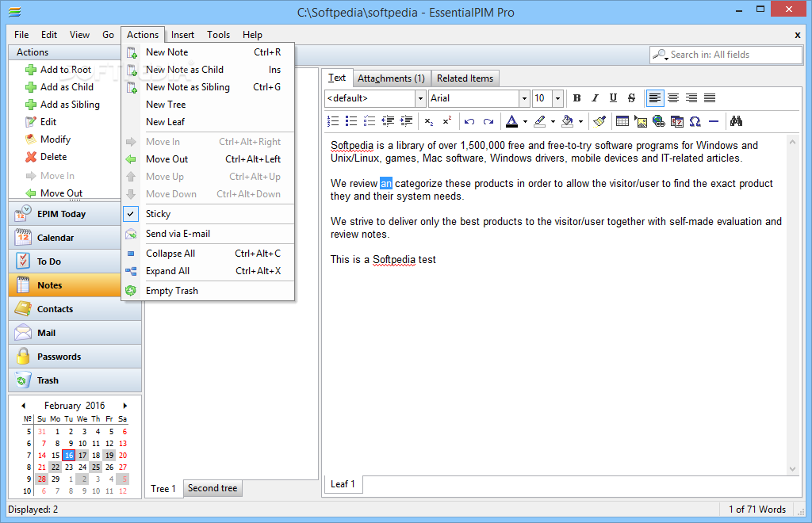Image resolution: width=812 pixels, height=523 pixels.
Task: Open Find with the binoculars icon
Action: coord(736,121)
